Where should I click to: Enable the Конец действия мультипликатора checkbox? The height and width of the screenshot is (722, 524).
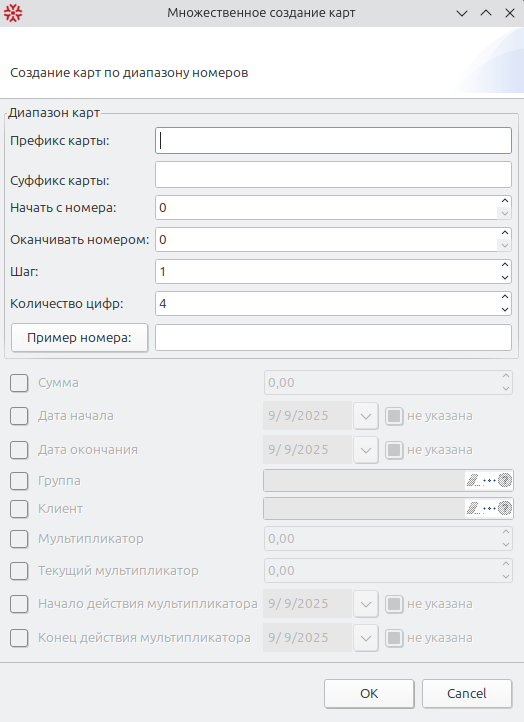pyautogui.click(x=19, y=638)
